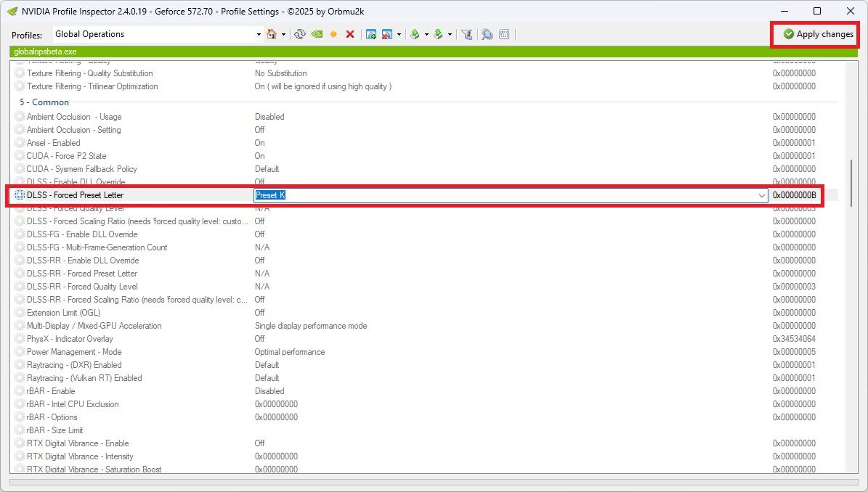Click the globalopsbeta.exe application label
The image size is (868, 492).
(45, 52)
